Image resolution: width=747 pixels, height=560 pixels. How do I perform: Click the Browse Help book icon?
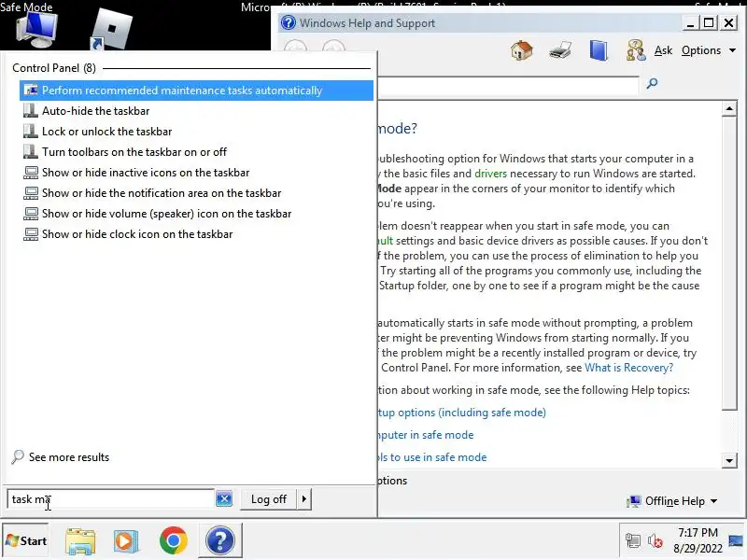pos(599,50)
